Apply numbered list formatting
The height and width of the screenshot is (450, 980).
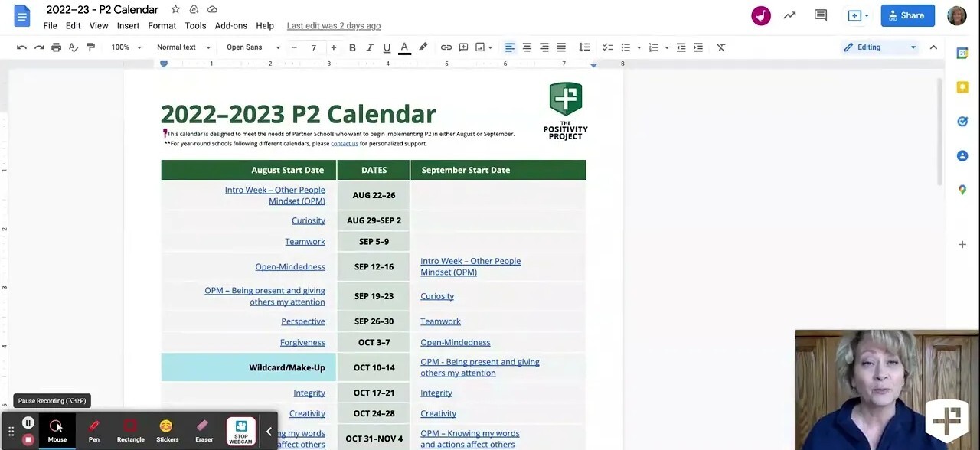654,47
